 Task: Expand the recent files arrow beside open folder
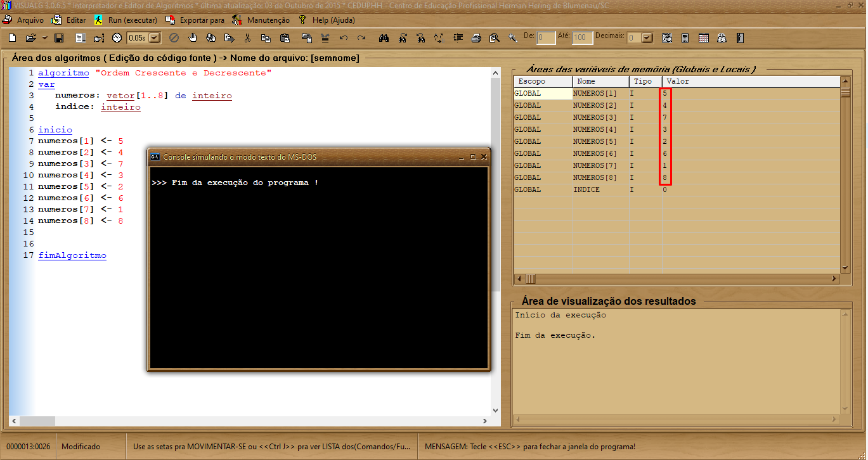click(44, 38)
